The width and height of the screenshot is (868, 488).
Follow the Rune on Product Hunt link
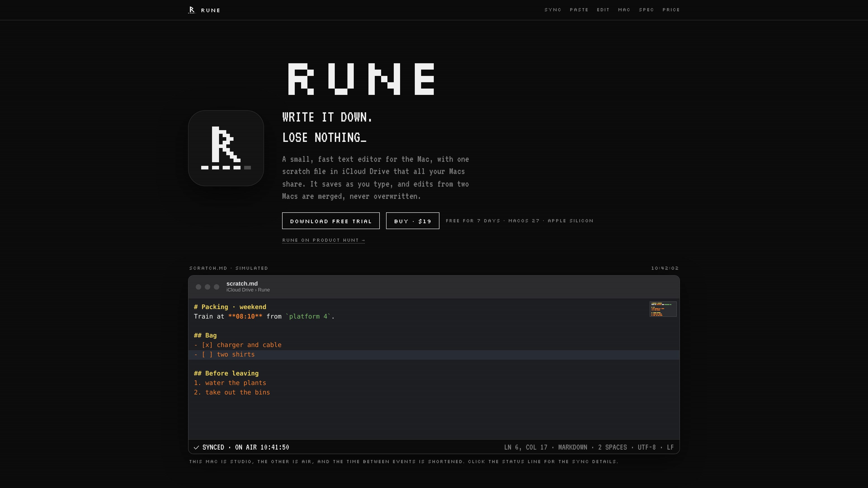coord(323,240)
